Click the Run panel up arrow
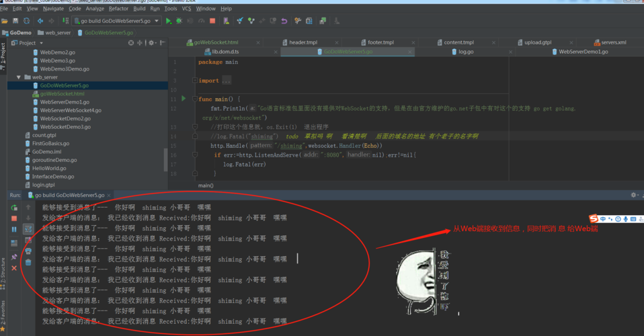 pos(28,208)
